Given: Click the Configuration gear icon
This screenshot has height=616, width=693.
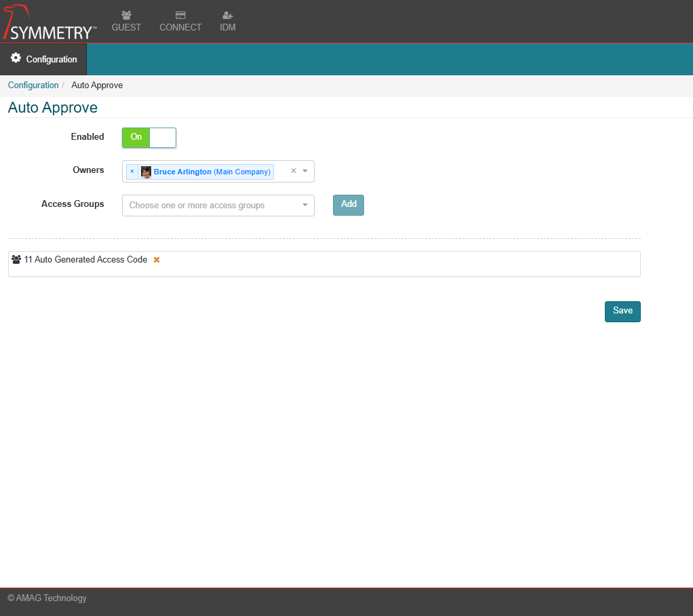Looking at the screenshot, I should 16,59.
